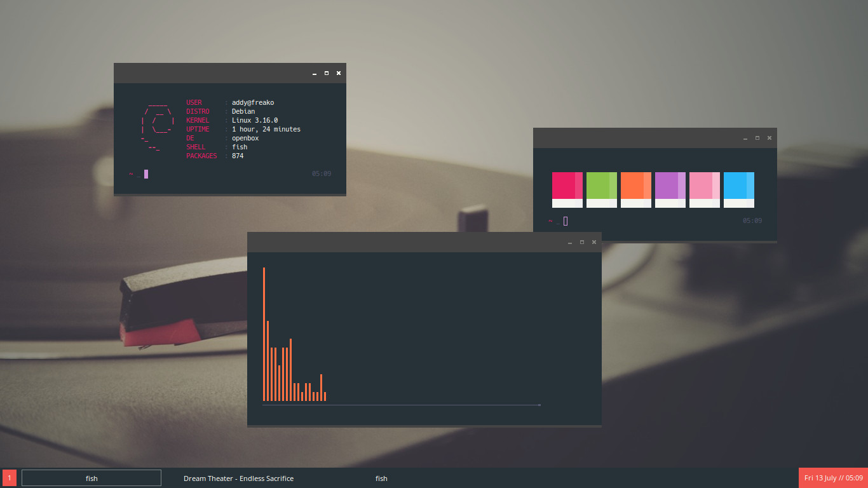
Task: Close the audio visualizer terminal window
Action: click(x=594, y=242)
